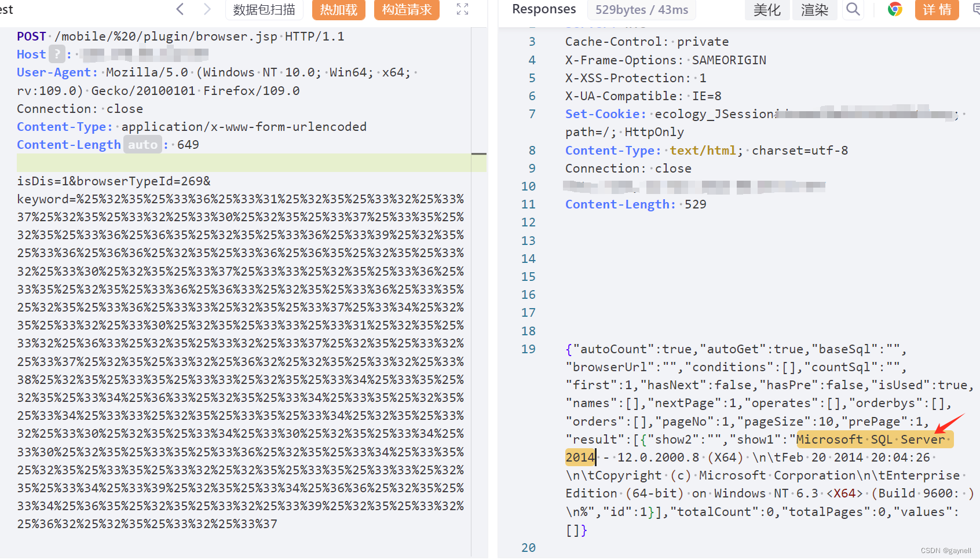
Task: Click the POST request line in the editor
Action: [181, 36]
